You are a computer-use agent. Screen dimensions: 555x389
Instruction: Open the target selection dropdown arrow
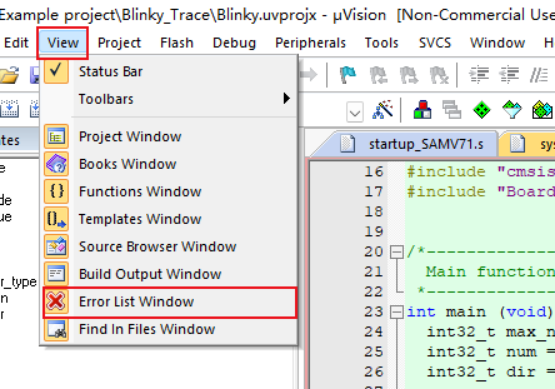[x=355, y=113]
